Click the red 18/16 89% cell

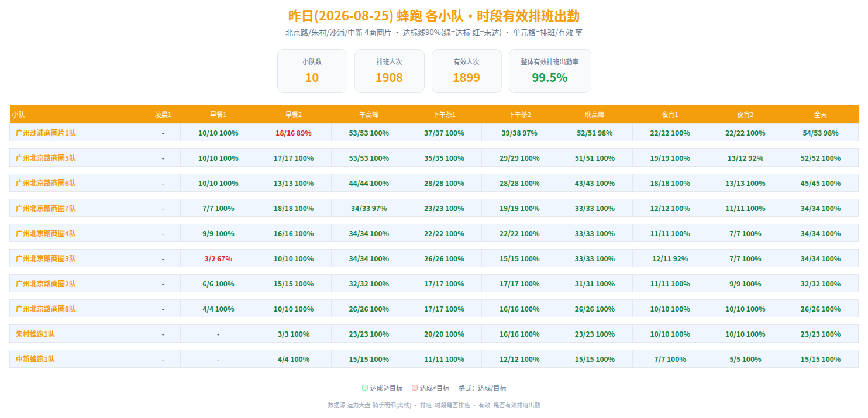coord(294,133)
